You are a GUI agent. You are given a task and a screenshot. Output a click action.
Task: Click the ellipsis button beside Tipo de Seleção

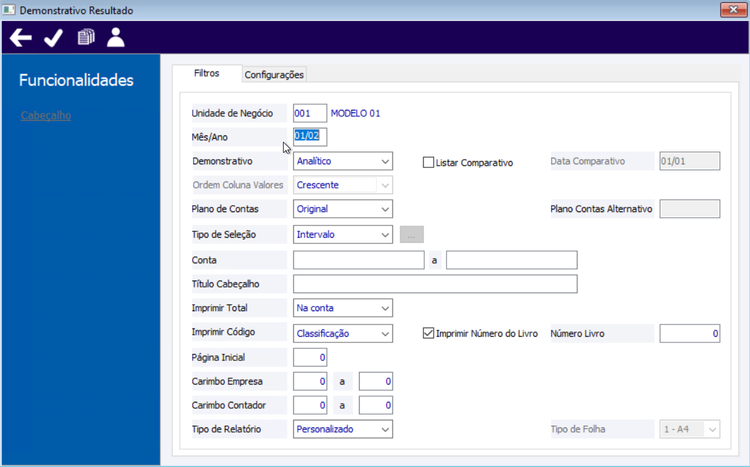411,234
